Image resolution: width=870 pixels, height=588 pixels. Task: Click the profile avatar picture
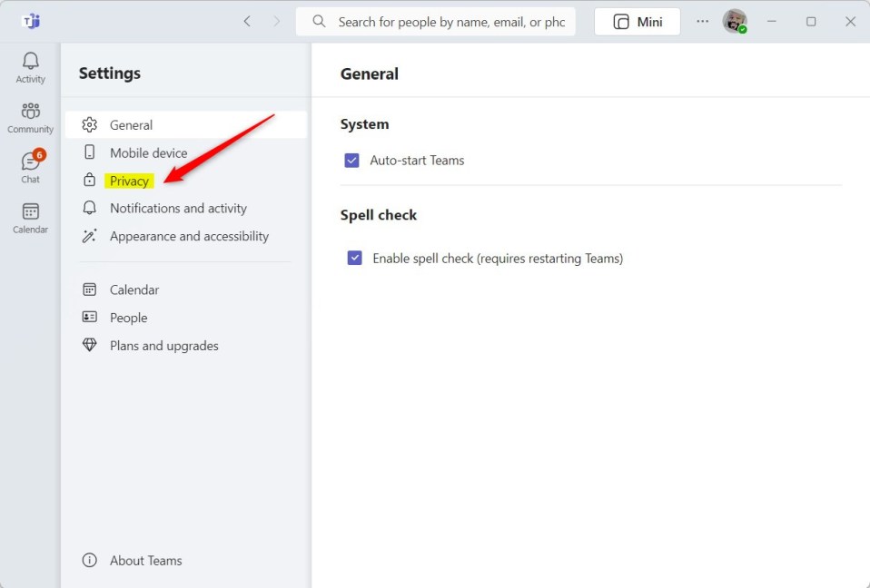pyautogui.click(x=735, y=22)
